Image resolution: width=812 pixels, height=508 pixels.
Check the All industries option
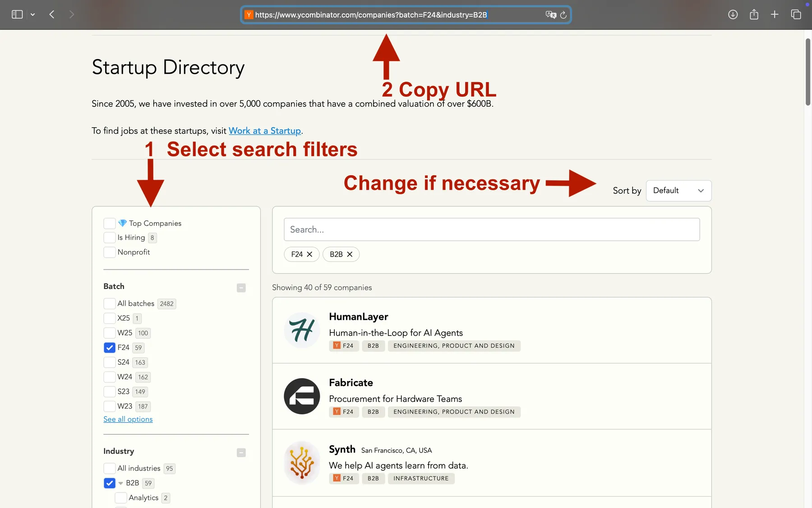[x=109, y=468]
